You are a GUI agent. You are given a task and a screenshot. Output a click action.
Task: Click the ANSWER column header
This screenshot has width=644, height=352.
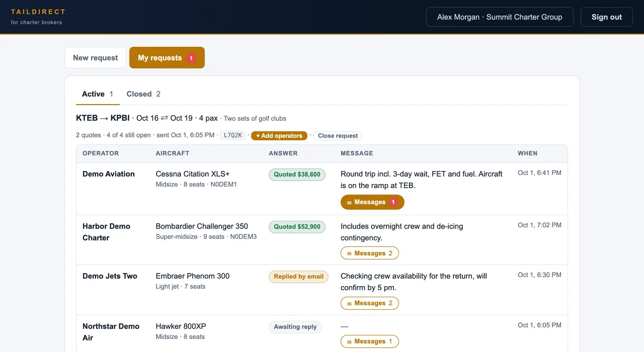(283, 153)
